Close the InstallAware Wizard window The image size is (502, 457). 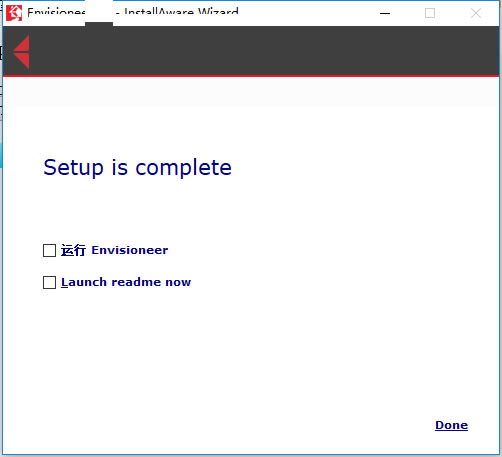point(476,13)
